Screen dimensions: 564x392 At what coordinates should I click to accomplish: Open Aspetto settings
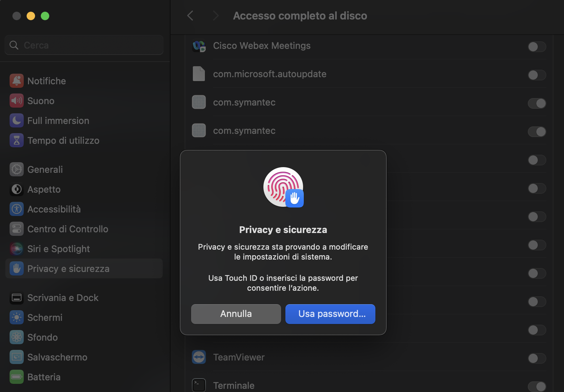[x=84, y=189]
